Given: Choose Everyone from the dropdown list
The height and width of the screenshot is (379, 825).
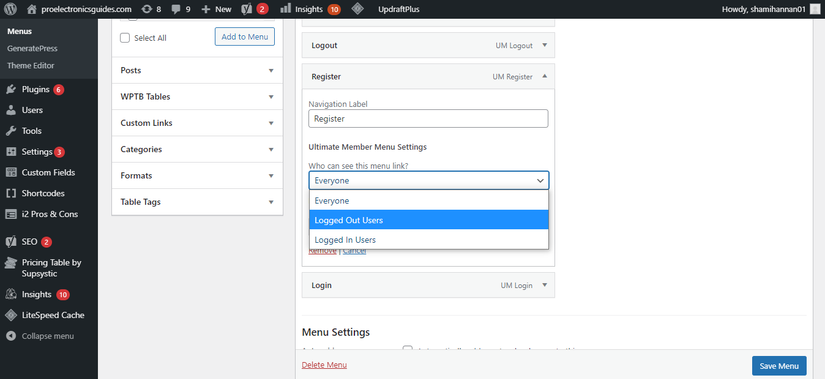Looking at the screenshot, I should click(429, 201).
